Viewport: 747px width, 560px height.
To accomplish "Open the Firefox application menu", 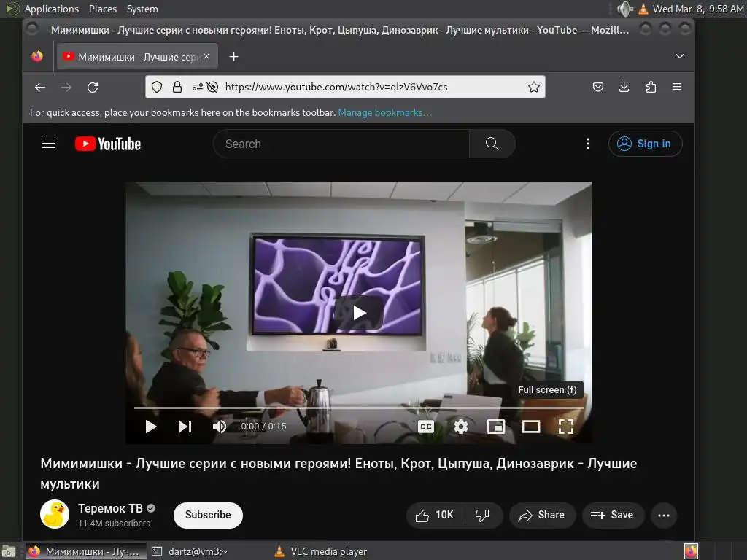I will 676,87.
